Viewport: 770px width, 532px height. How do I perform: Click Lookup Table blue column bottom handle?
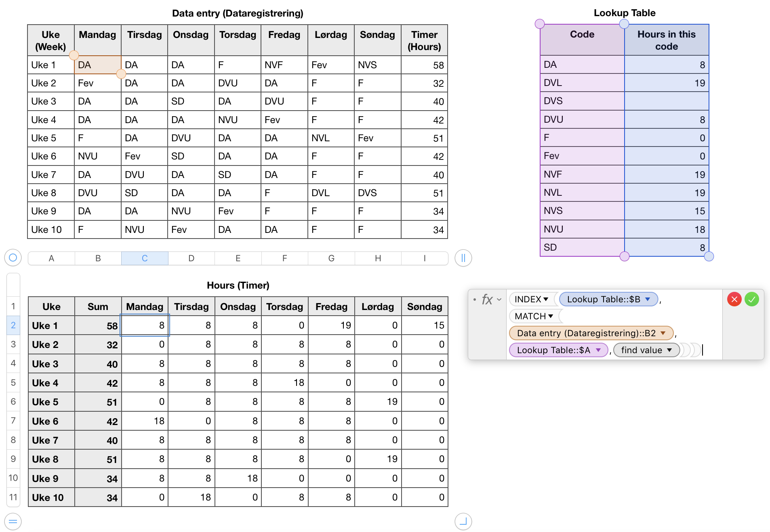pos(709,256)
